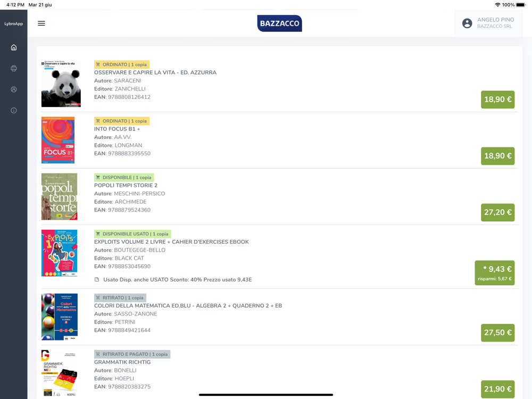This screenshot has width=532, height=399.
Task: Click price 18,90 € for Osservare e capire
Action: point(498,99)
